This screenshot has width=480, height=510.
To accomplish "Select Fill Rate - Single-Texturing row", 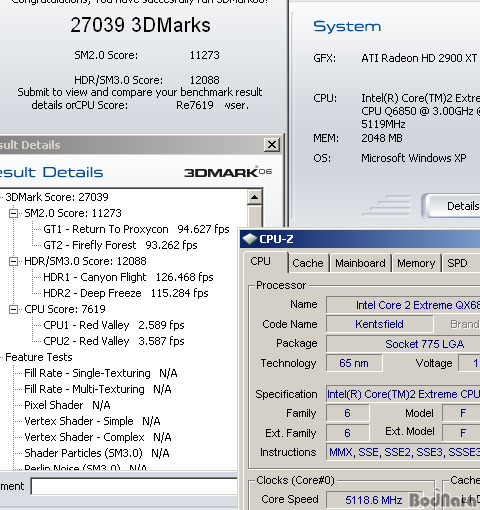I will (x=101, y=373).
